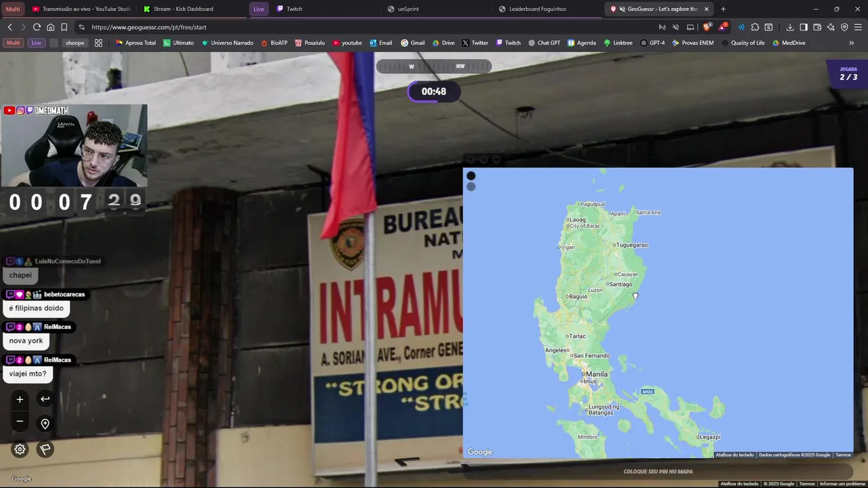Open the Gmail bookmark
The height and width of the screenshot is (488, 868).
(x=412, y=43)
